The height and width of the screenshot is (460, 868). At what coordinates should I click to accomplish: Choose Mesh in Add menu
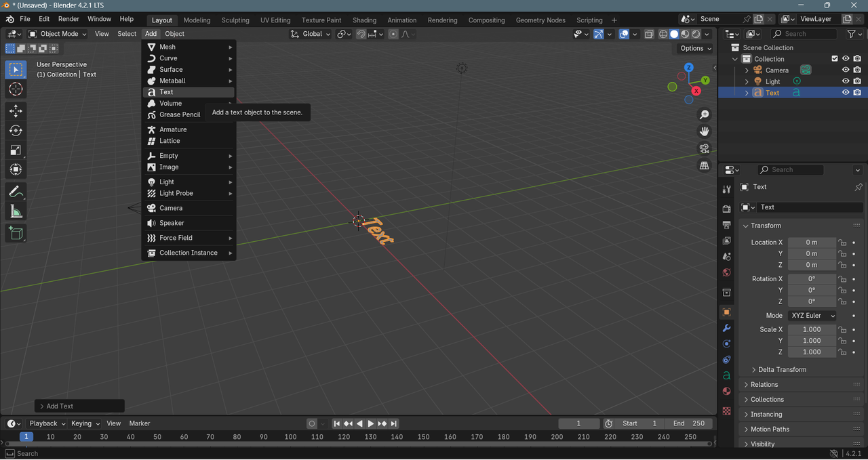[189, 47]
